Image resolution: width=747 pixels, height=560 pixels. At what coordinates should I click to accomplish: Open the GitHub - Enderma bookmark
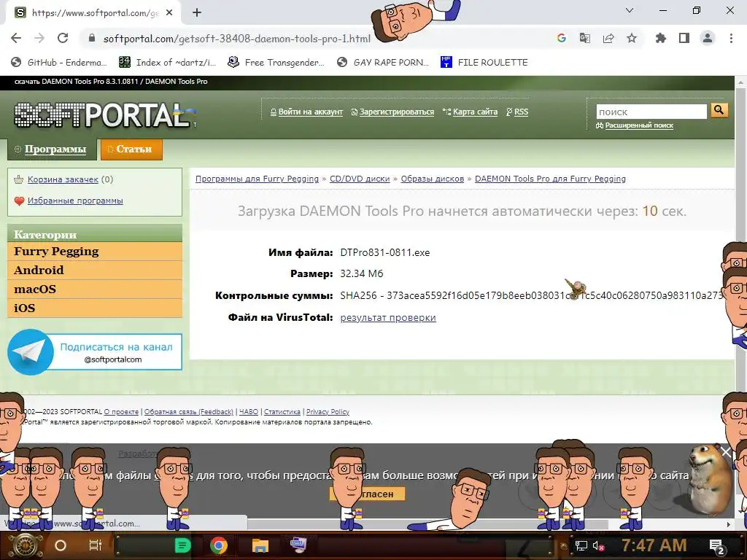coord(58,63)
